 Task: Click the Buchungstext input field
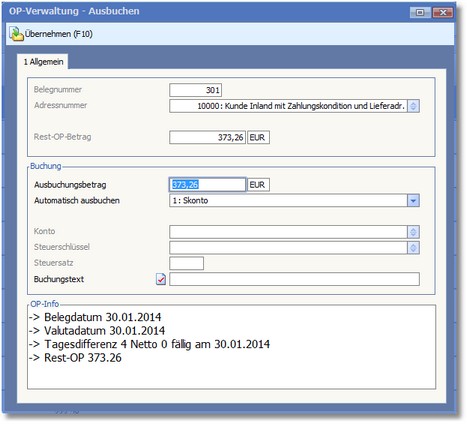coord(294,279)
